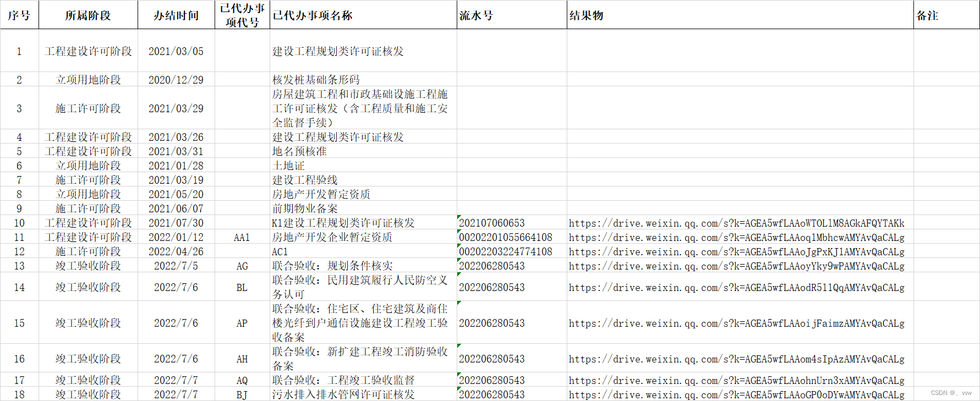Screen dimensions: 980x401
Task: Select the 前期物业备案 cell
Action: coord(363,208)
